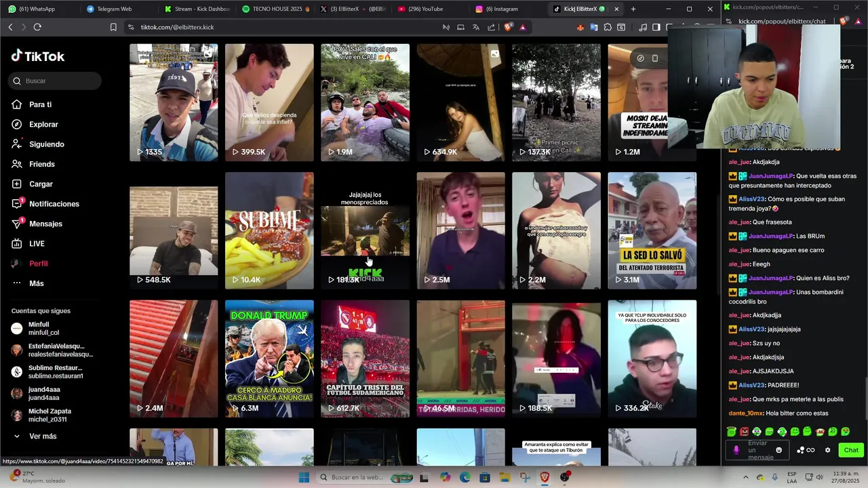
Task: Open EstefaniaVelasqu... followed account
Action: pos(52,350)
